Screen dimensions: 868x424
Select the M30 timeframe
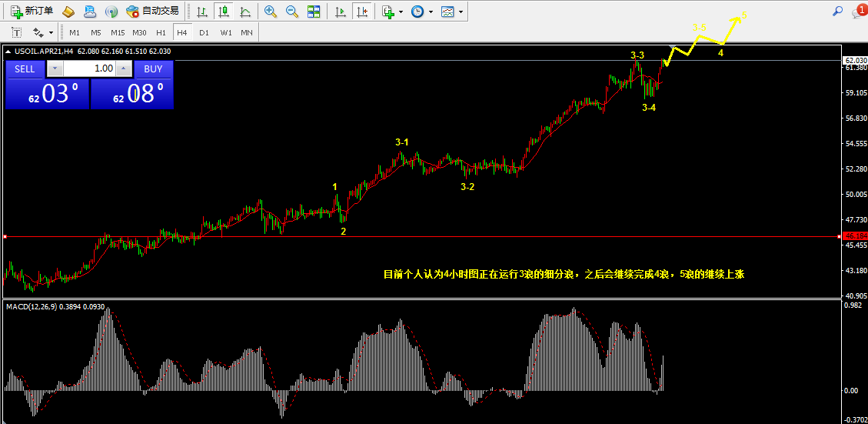click(x=139, y=32)
